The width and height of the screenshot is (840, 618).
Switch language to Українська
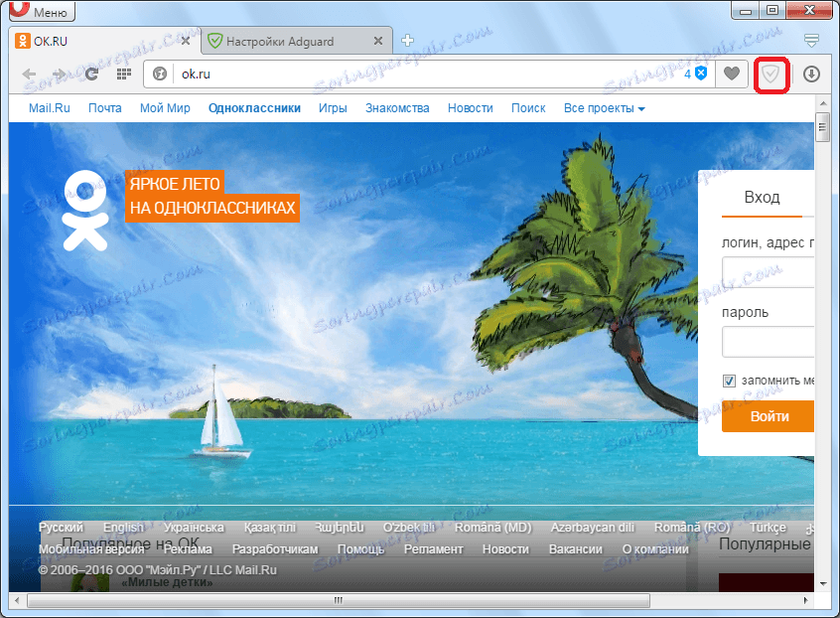click(x=194, y=528)
